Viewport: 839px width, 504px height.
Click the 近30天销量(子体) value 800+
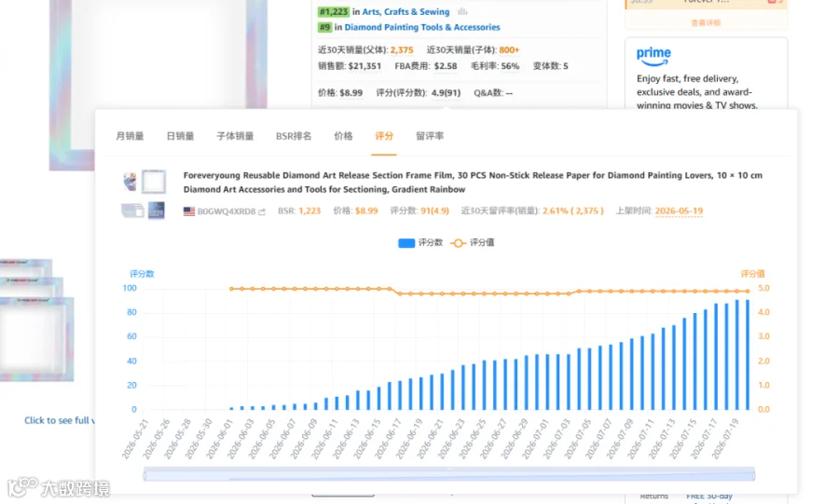[509, 50]
